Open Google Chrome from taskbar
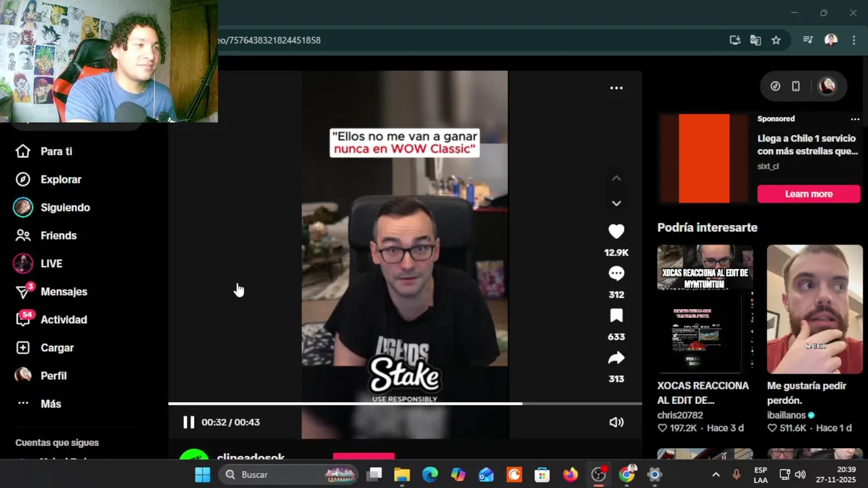The width and height of the screenshot is (868, 488). (x=627, y=474)
